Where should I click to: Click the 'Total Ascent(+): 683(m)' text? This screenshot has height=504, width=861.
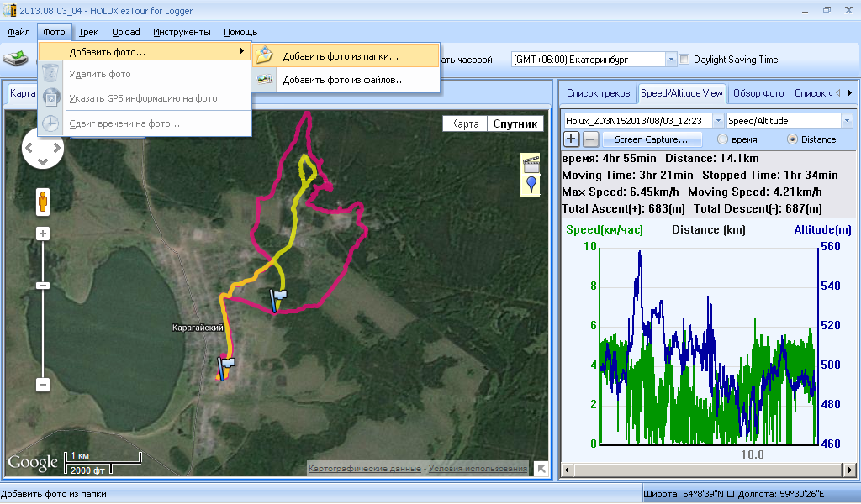[623, 208]
